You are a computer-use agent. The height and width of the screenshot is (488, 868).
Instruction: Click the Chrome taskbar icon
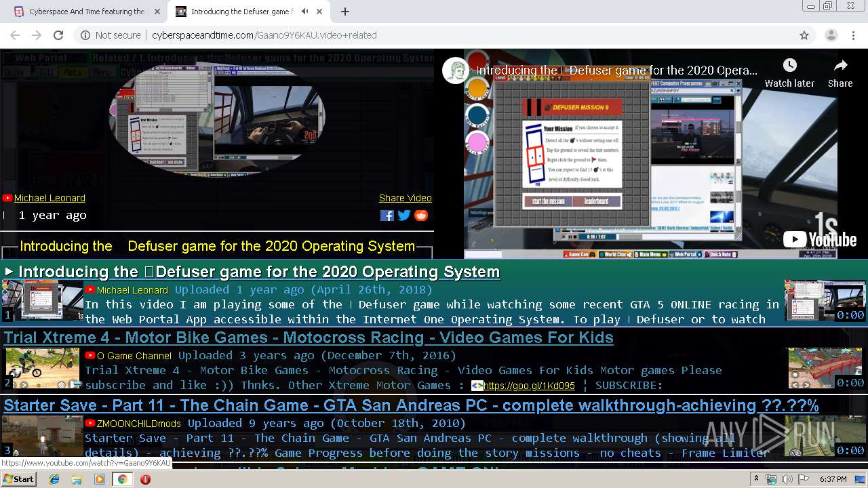pos(122,479)
